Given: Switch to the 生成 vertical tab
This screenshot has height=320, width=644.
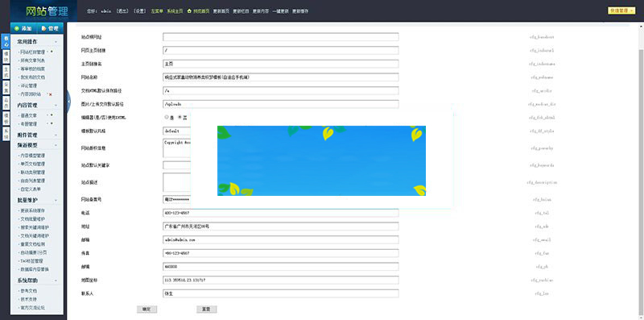Looking at the screenshot, I should [x=6, y=72].
